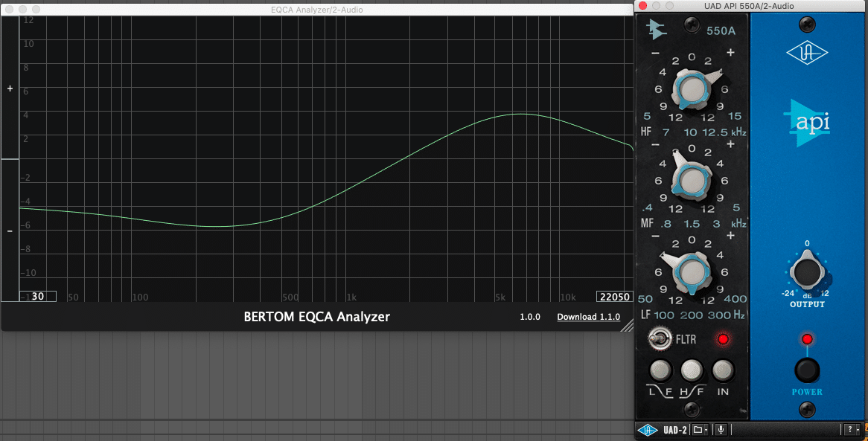Viewport: 868px width, 441px height.
Task: Click the .8 kHz MF frequency label
Action: tap(666, 224)
